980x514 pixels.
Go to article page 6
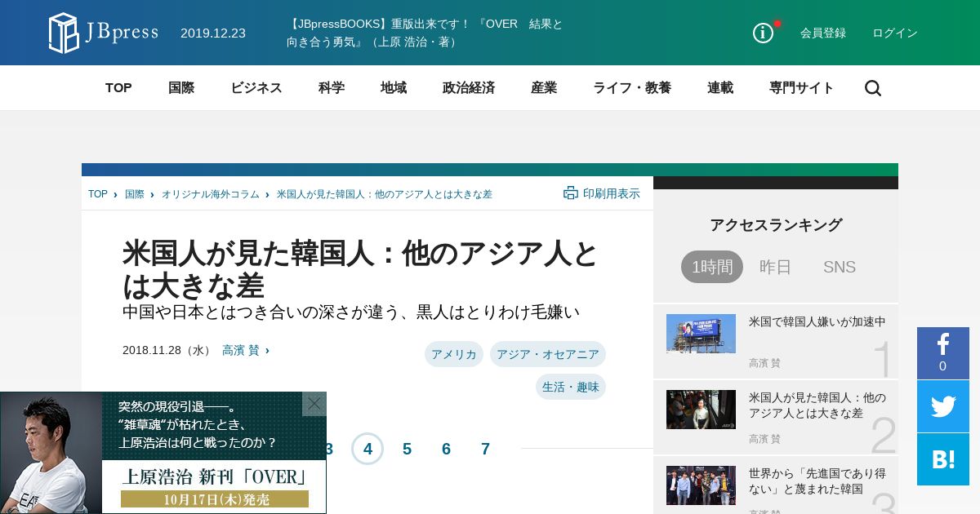click(446, 449)
